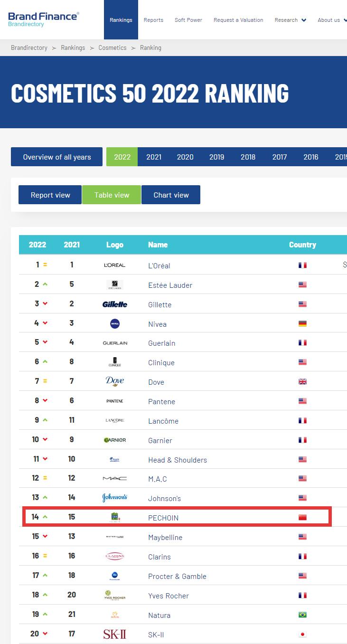Click the Clarins brand logo

[x=115, y=556]
